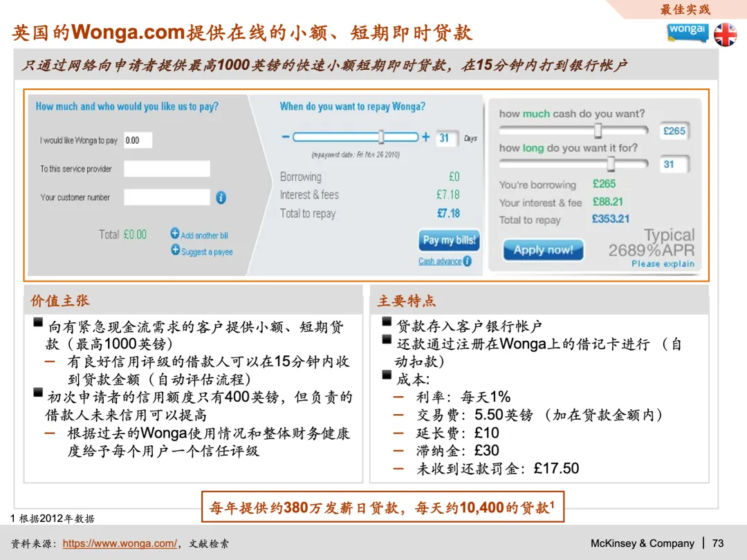The image size is (747, 560).
Task: Click the "You're borrowing £265" value
Action: click(604, 184)
